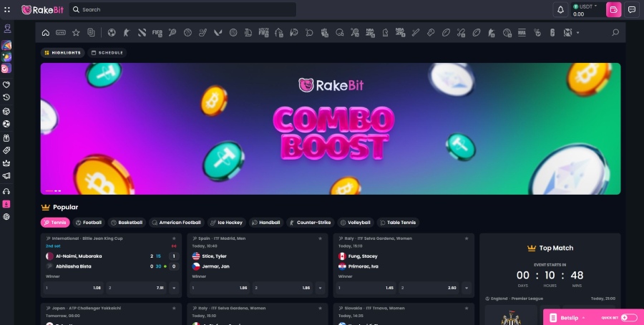Image resolution: width=644 pixels, height=325 pixels.
Task: Click into the top Search field
Action: (x=182, y=9)
